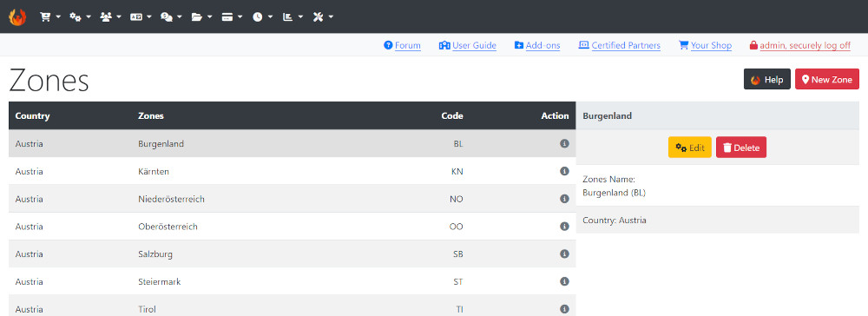The width and height of the screenshot is (868, 316).
Task: Select the Tirol zone name
Action: 147,310
